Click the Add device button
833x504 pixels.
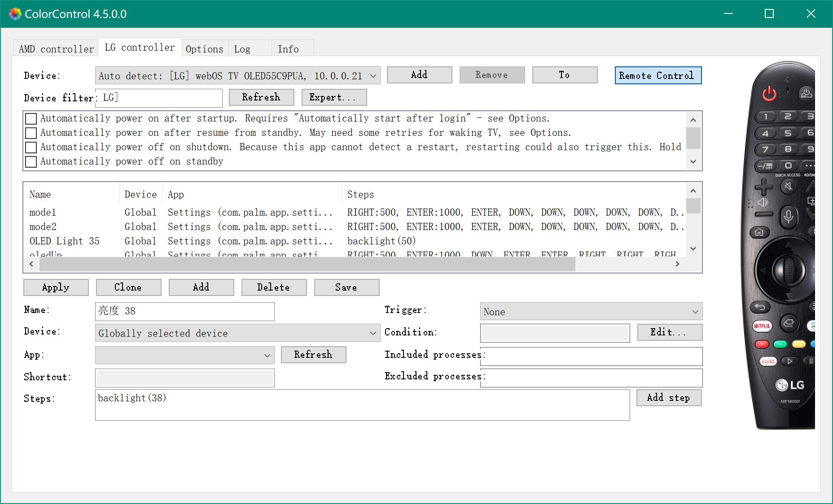pos(419,75)
